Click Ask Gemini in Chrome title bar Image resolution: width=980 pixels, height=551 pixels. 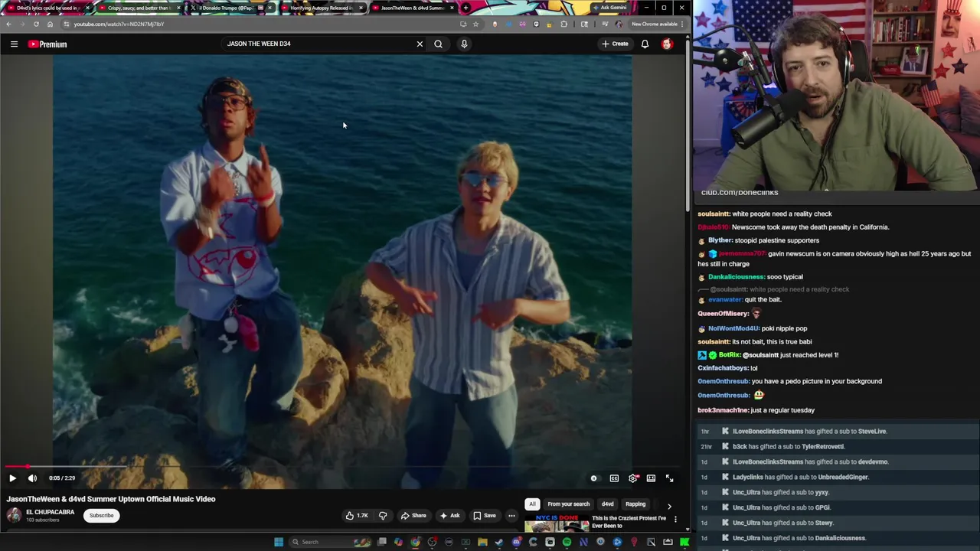pos(609,8)
